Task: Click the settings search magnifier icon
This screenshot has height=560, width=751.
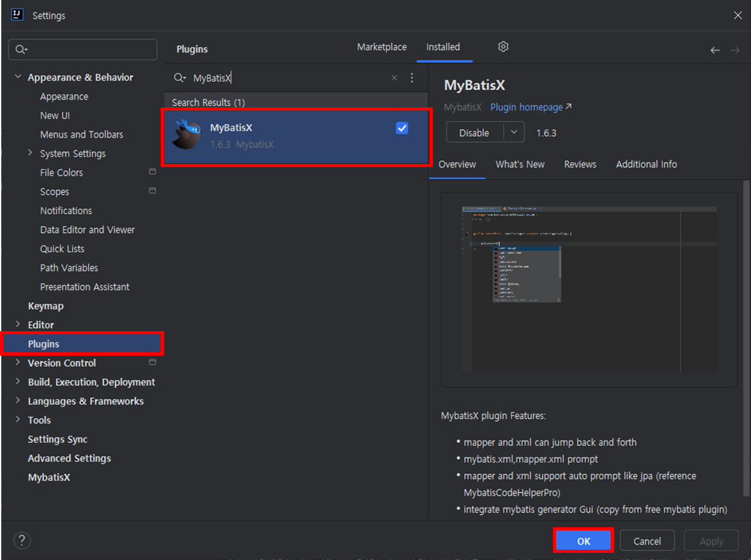Action: point(21,50)
